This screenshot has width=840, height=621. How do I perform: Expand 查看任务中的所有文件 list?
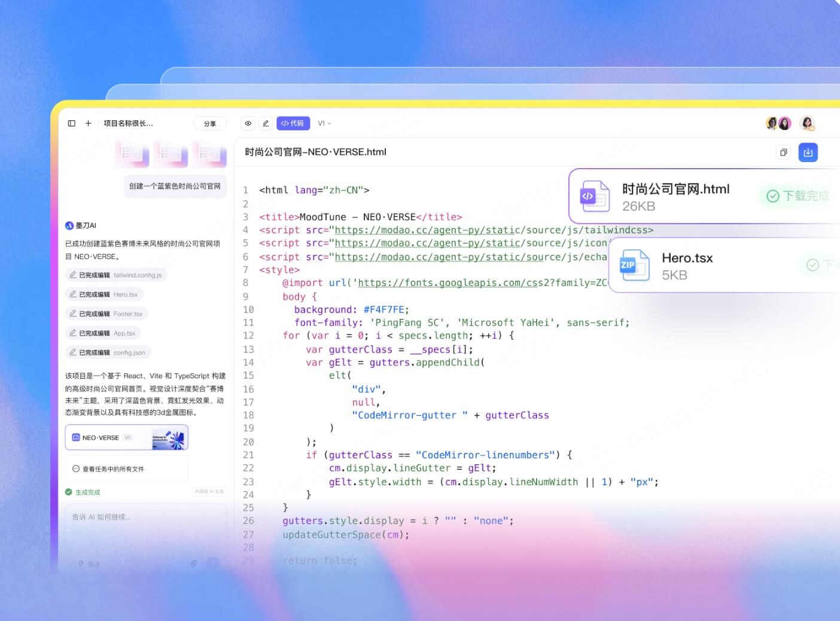(127, 469)
